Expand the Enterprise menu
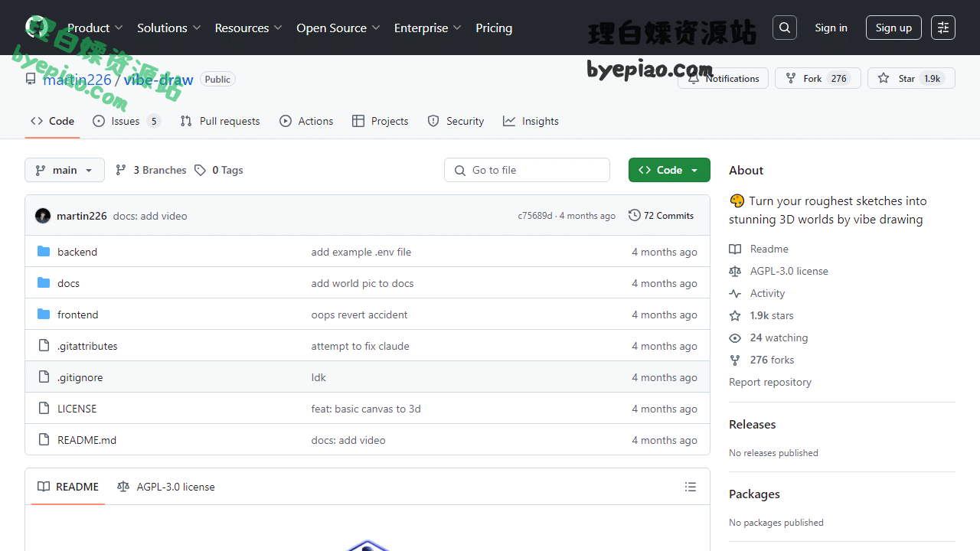The image size is (980, 551). [428, 28]
